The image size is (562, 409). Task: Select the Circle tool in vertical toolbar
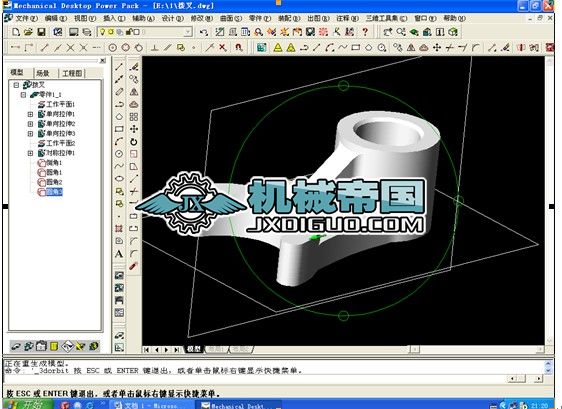(119, 154)
